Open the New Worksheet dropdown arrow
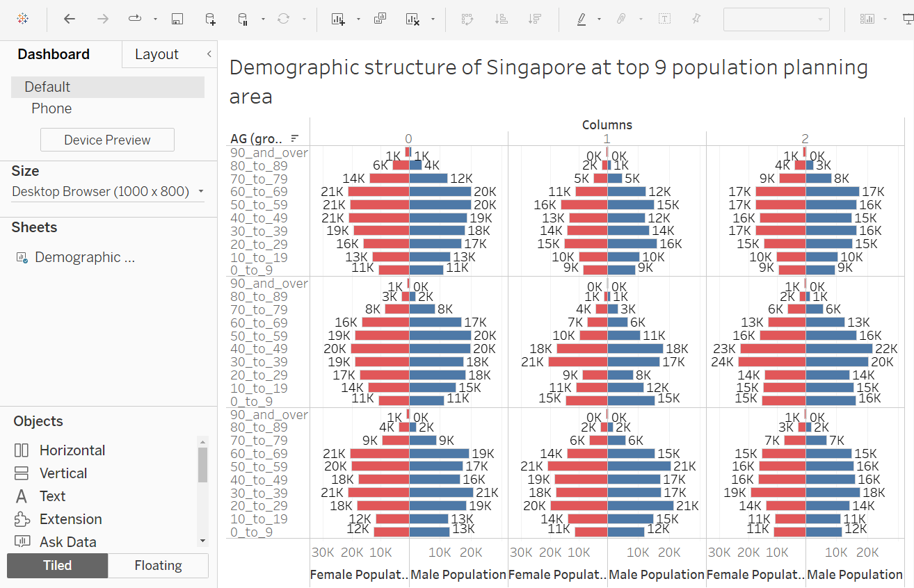 click(x=358, y=19)
